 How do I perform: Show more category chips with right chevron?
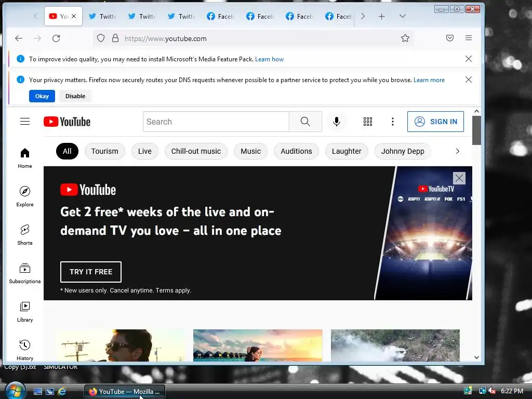pyautogui.click(x=457, y=151)
